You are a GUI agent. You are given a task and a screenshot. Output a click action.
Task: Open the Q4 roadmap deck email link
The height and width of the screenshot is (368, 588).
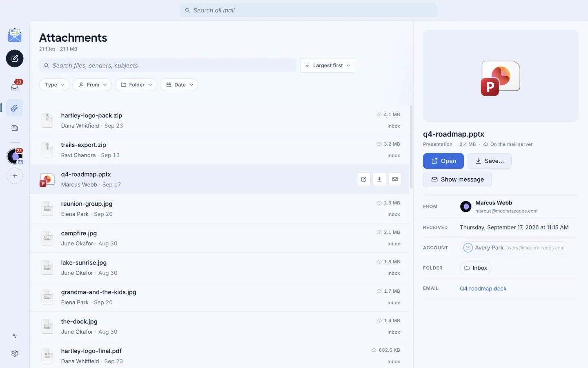[x=483, y=289]
